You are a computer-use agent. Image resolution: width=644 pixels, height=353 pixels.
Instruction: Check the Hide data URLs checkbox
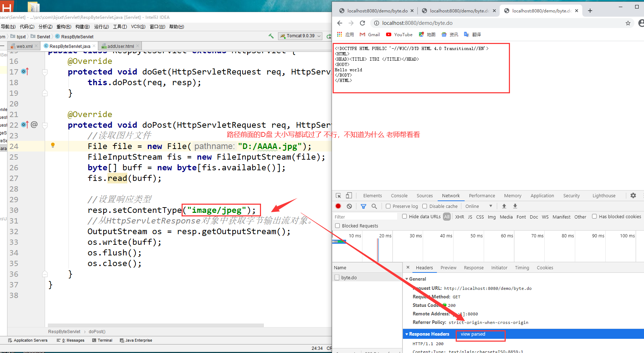click(404, 216)
